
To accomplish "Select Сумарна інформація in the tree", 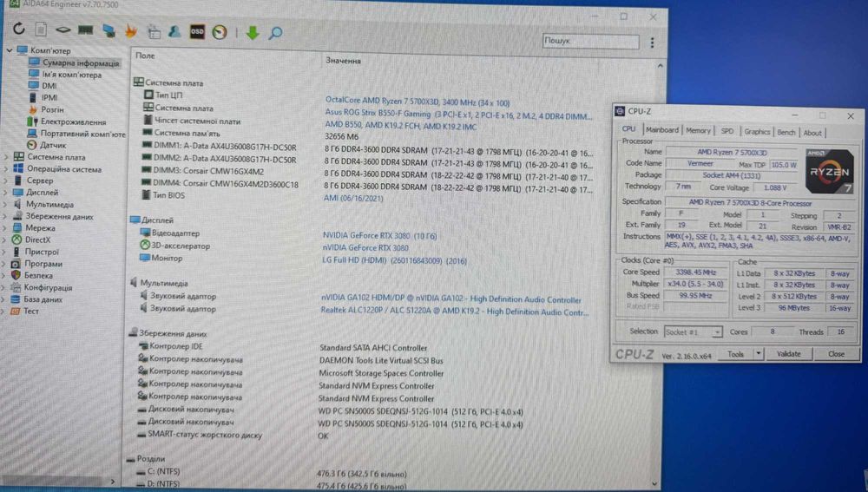I will (81, 62).
